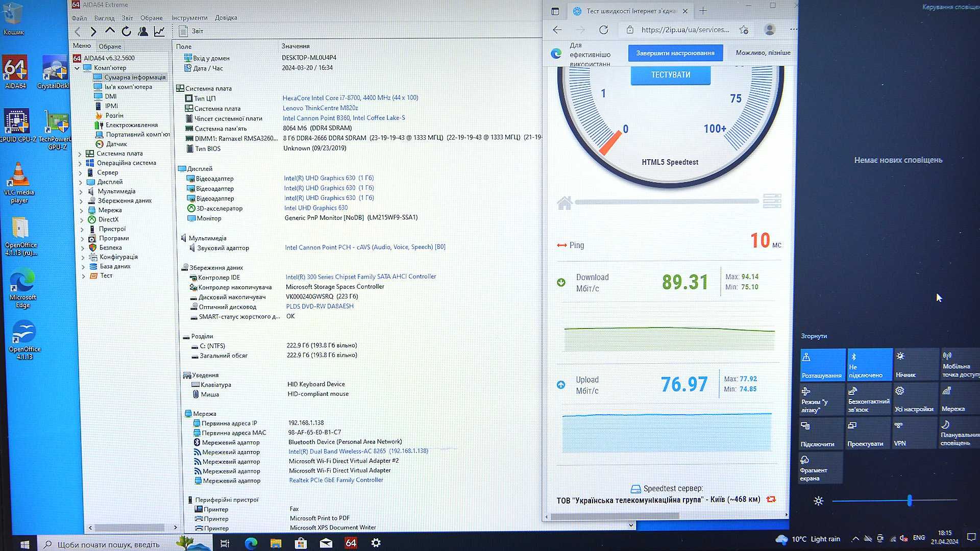
Task: Open Windows Start menu
Action: pos(24,544)
